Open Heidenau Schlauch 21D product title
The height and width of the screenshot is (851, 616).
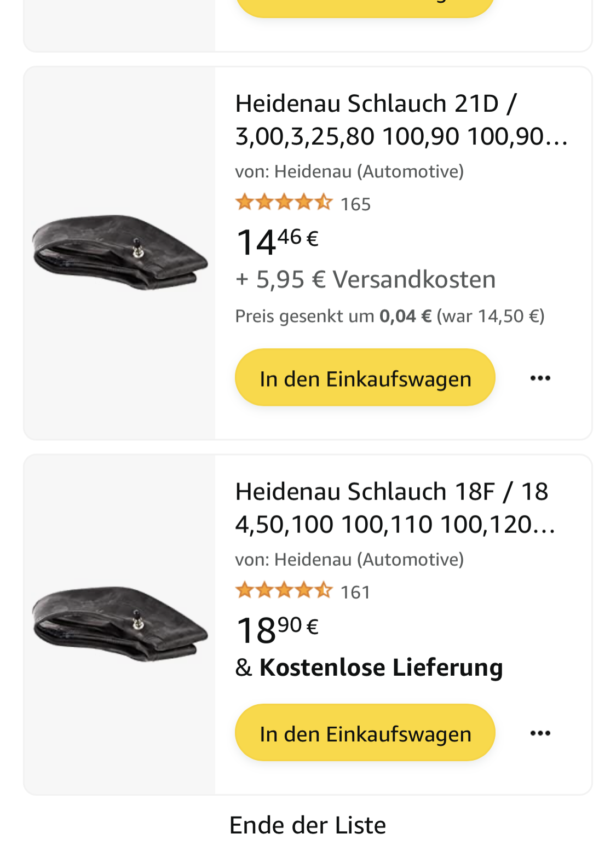click(x=401, y=119)
